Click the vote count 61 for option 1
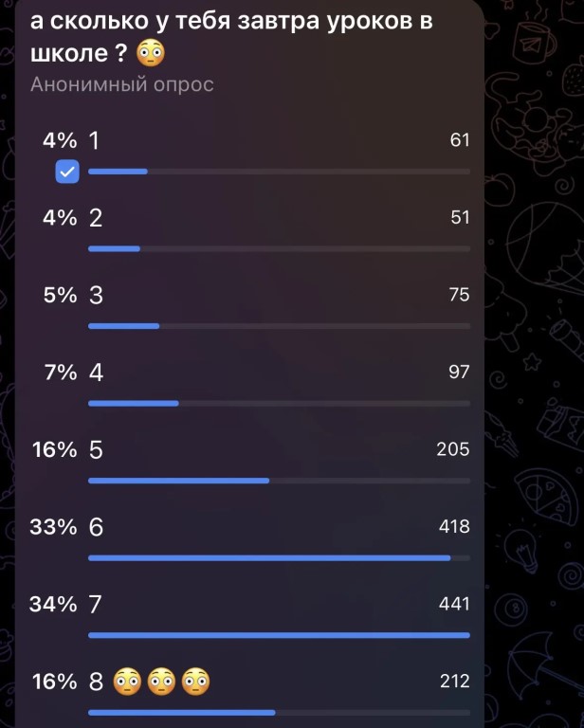This screenshot has width=584, height=728. tap(460, 140)
